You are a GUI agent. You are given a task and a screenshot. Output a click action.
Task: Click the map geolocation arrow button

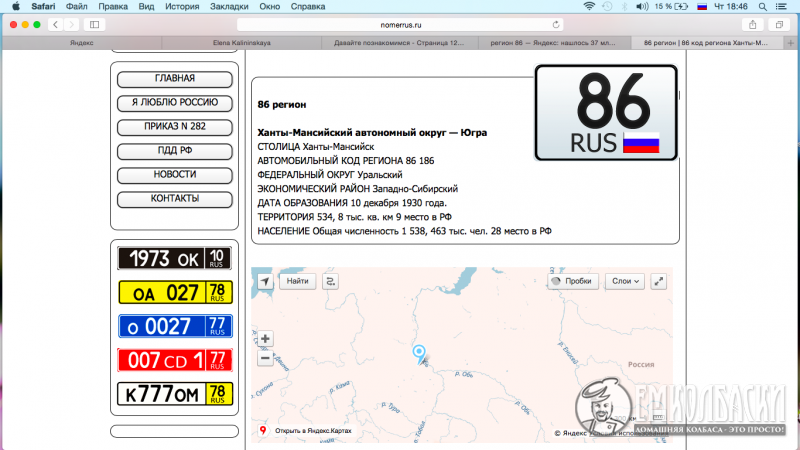[x=265, y=281]
